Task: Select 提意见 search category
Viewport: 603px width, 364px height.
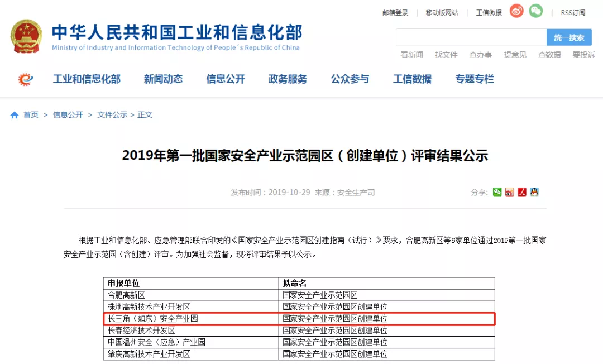Action: (x=515, y=55)
